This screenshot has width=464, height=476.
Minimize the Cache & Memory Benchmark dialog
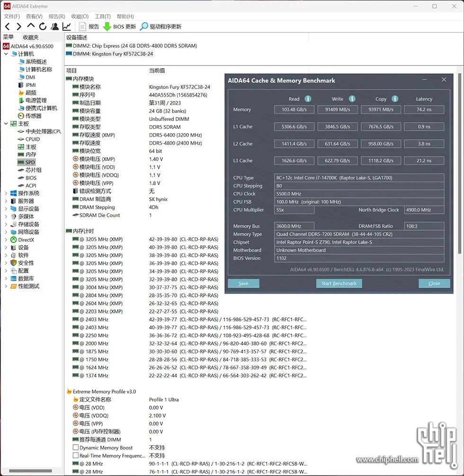[x=424, y=80]
